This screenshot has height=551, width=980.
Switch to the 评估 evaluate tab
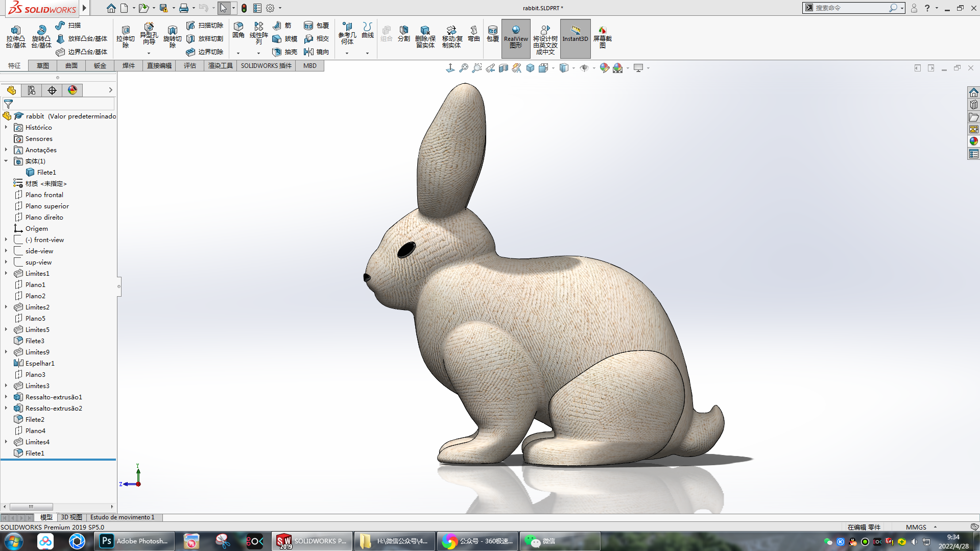click(x=190, y=66)
